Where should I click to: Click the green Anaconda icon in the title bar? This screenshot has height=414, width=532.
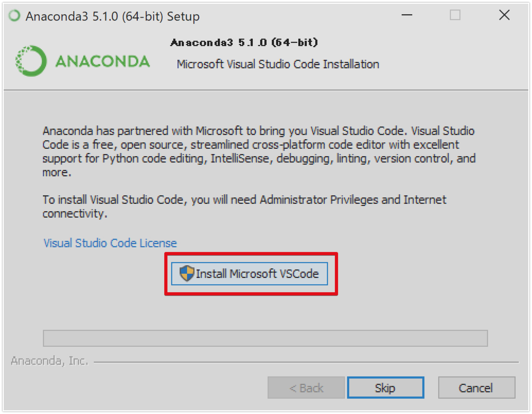point(14,16)
